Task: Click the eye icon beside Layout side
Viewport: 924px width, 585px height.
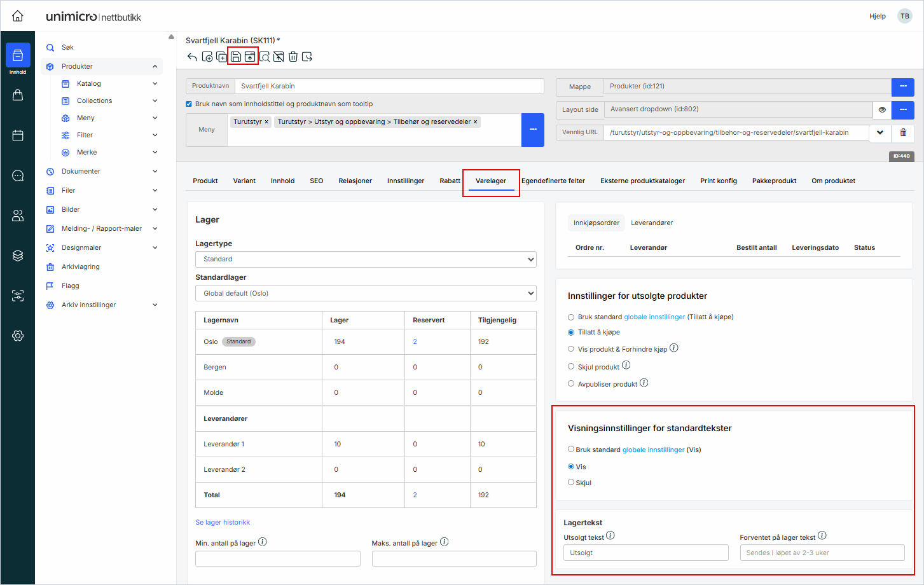Action: pos(882,109)
